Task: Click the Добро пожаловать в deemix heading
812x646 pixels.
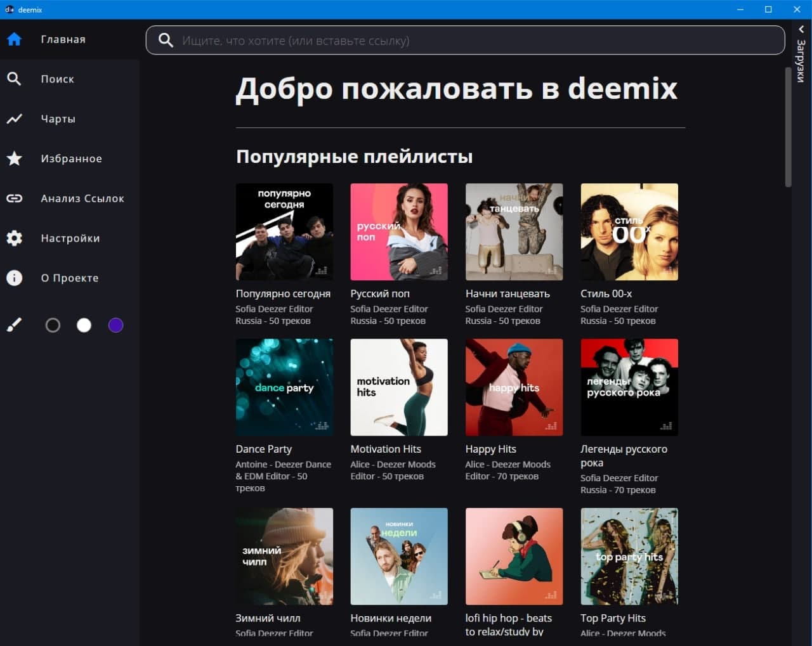Action: (457, 89)
